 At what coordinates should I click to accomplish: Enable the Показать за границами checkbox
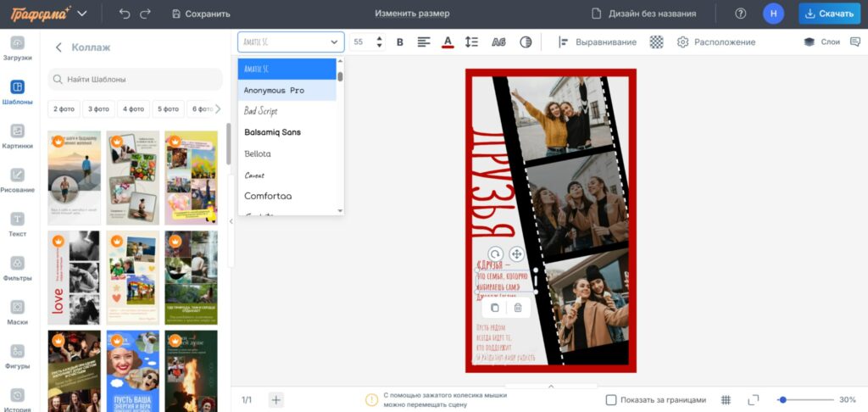coord(611,399)
